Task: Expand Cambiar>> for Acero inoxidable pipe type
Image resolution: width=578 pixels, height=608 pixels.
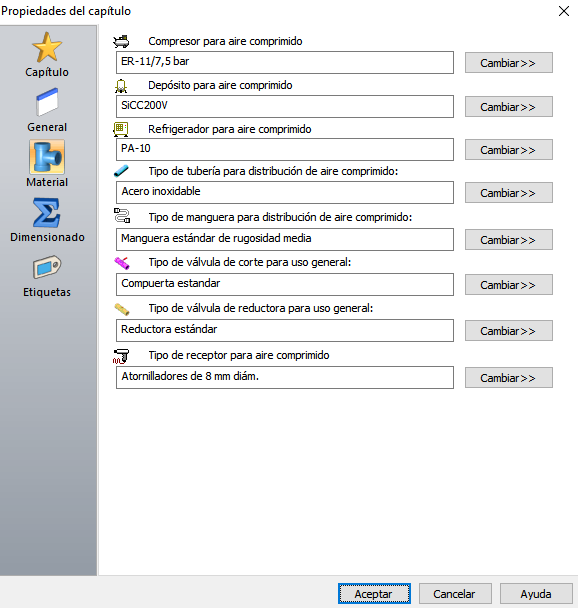Action: pos(509,193)
